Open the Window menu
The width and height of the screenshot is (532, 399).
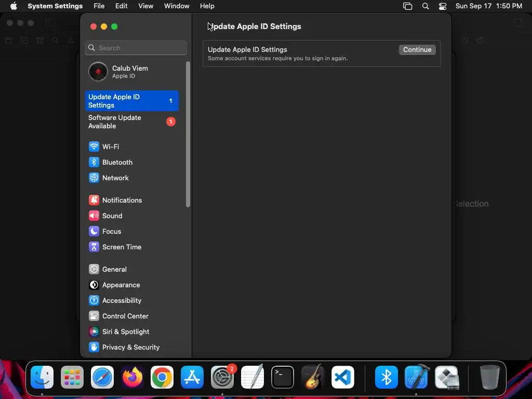click(x=177, y=6)
